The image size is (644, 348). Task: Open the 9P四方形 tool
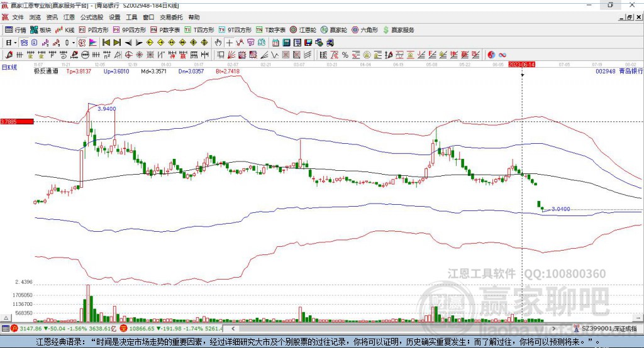pos(130,30)
